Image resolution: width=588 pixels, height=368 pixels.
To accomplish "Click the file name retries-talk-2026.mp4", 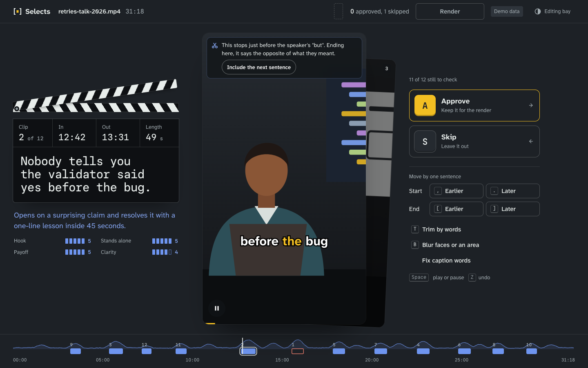I will pyautogui.click(x=89, y=11).
